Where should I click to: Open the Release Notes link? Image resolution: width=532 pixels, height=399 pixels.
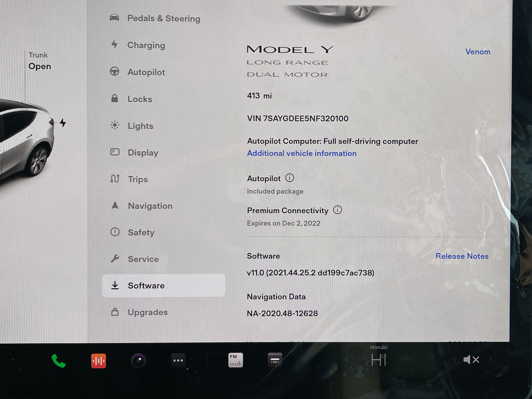[x=462, y=256]
